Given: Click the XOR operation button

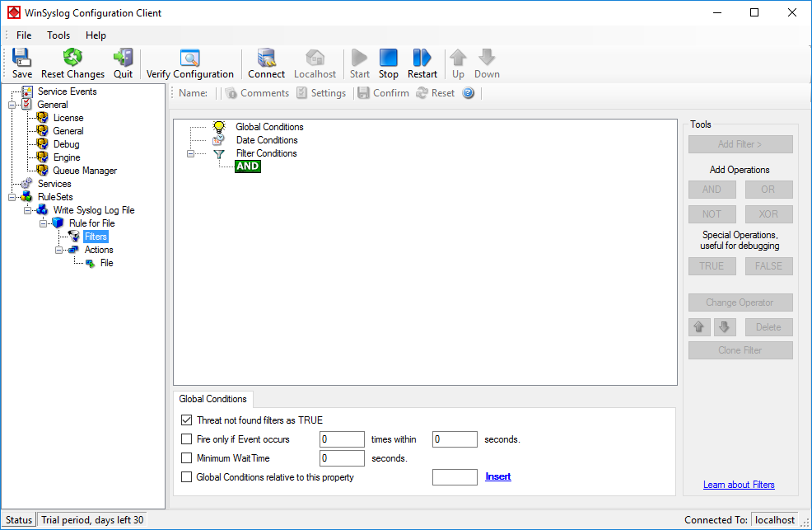Looking at the screenshot, I should pos(768,214).
